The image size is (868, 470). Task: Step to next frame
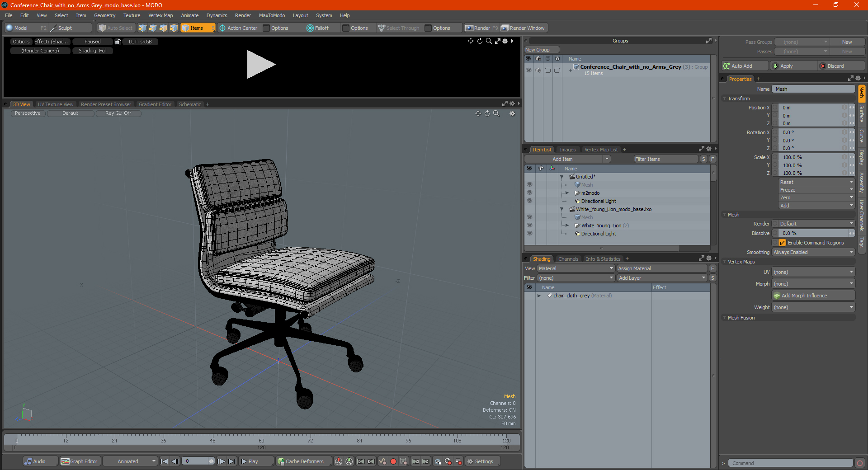click(221, 461)
